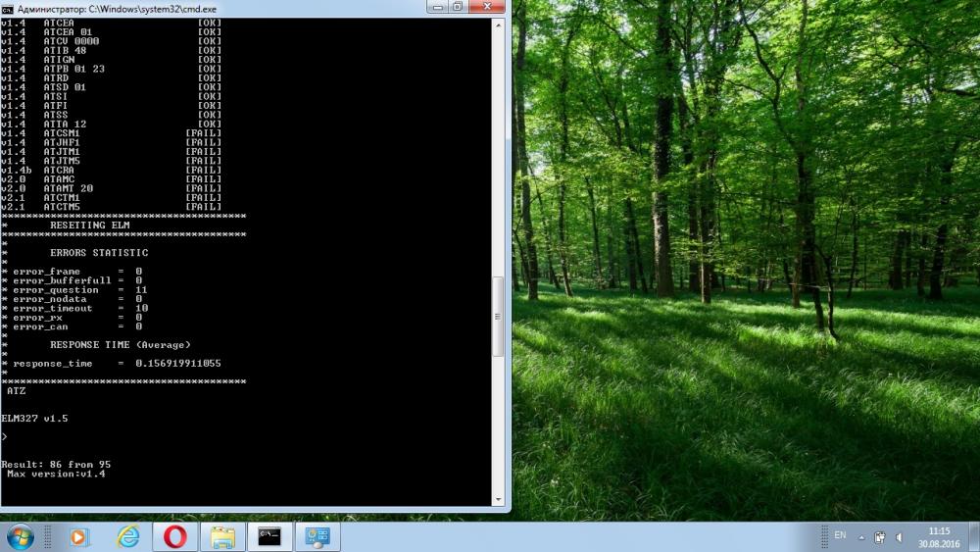980x552 pixels.
Task: Click the [FAIL] status on the ATCRA row
Action: point(204,170)
